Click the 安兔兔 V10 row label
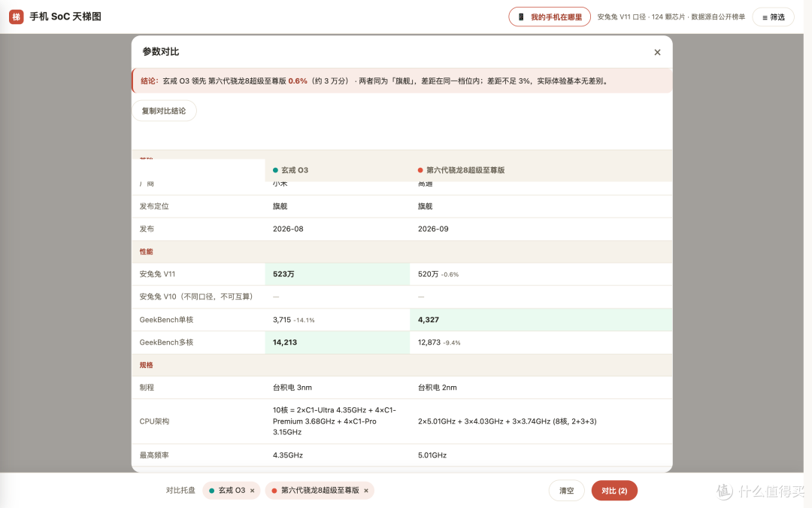Image resolution: width=812 pixels, height=508 pixels. tap(196, 297)
